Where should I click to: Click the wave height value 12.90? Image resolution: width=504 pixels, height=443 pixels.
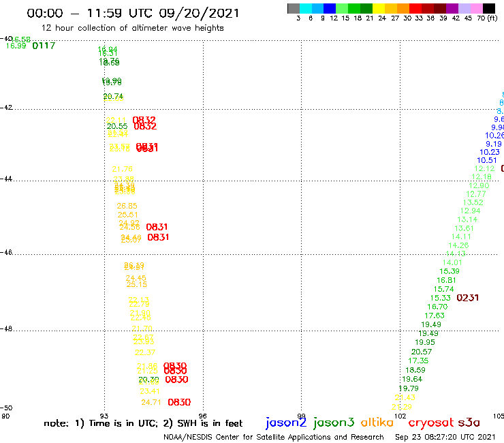[479, 185]
